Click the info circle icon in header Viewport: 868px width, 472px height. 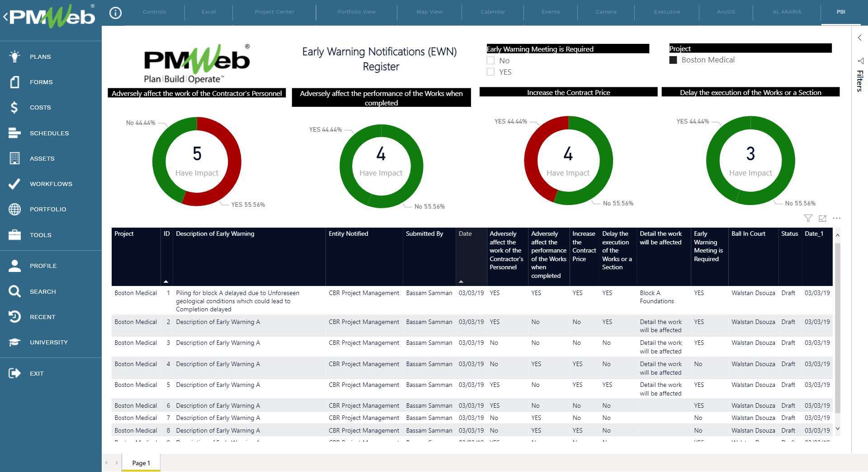click(115, 13)
